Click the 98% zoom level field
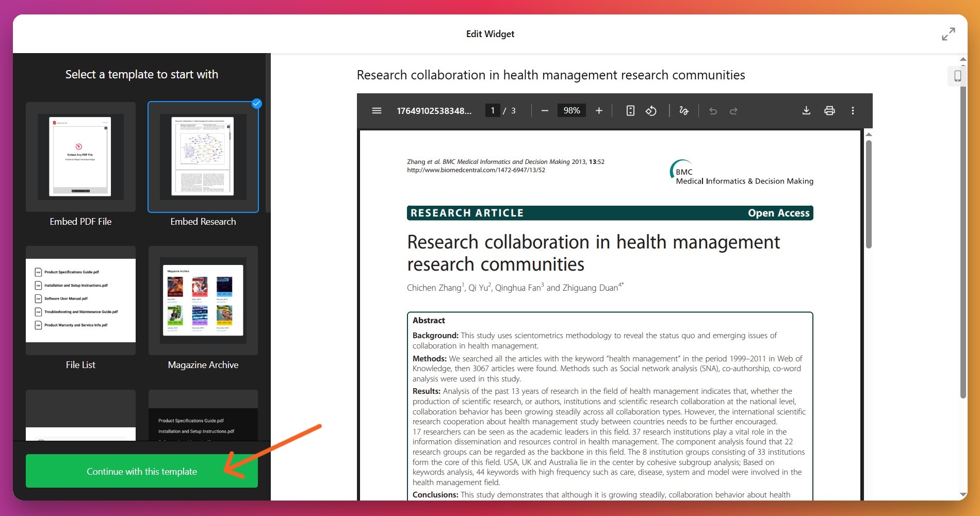Screen dimensions: 980x516 click(571, 111)
